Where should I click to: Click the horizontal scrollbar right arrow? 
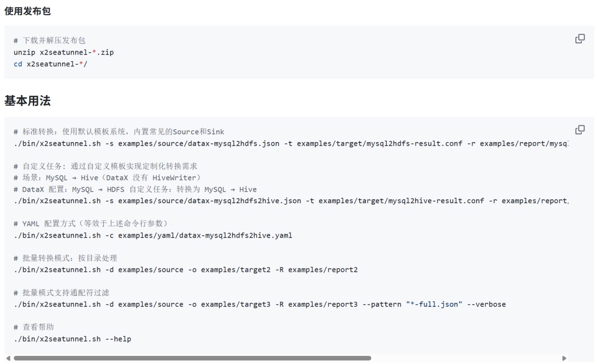pos(564,358)
